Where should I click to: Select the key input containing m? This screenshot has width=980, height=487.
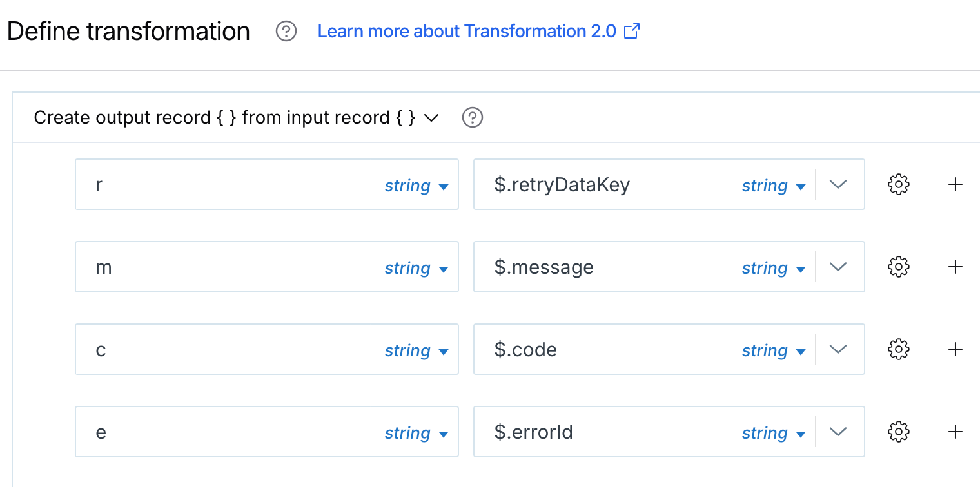[x=193, y=267]
